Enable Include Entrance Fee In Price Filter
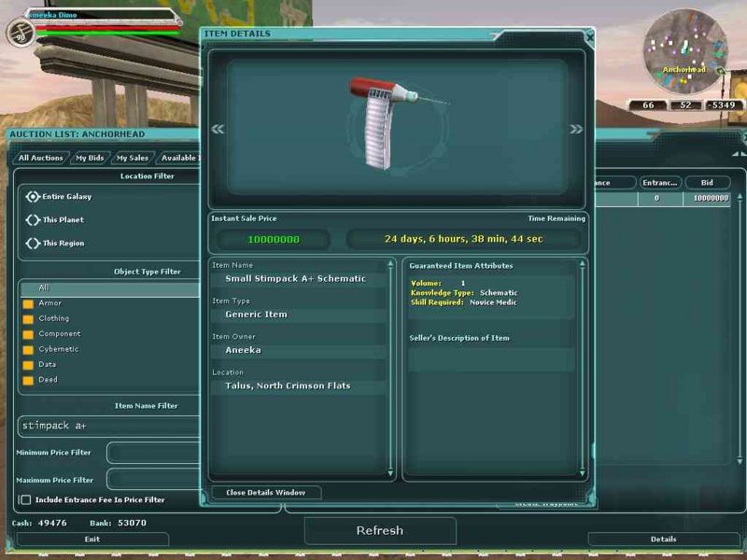Screen dimensions: 747x560 [x=25, y=500]
